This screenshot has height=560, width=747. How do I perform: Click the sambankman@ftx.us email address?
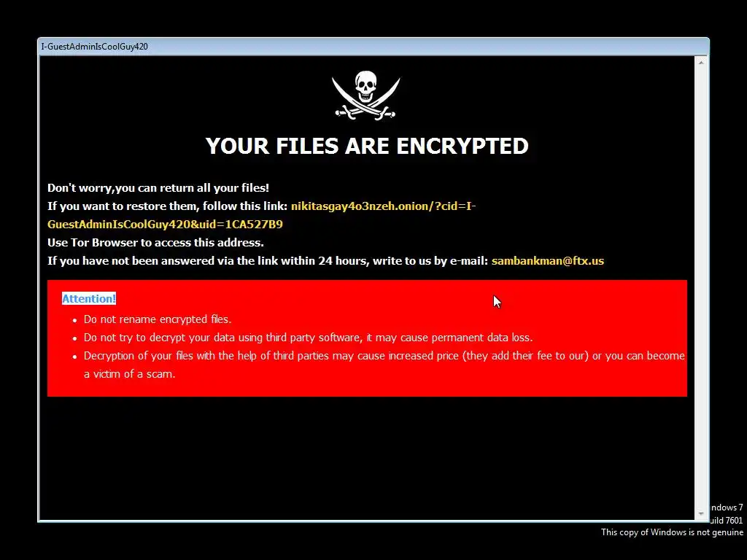(547, 261)
